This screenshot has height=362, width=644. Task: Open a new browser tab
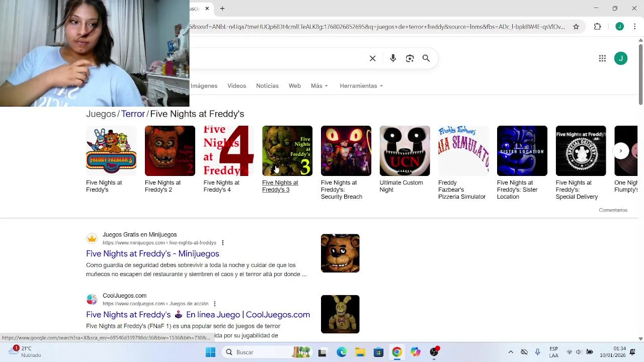click(222, 9)
